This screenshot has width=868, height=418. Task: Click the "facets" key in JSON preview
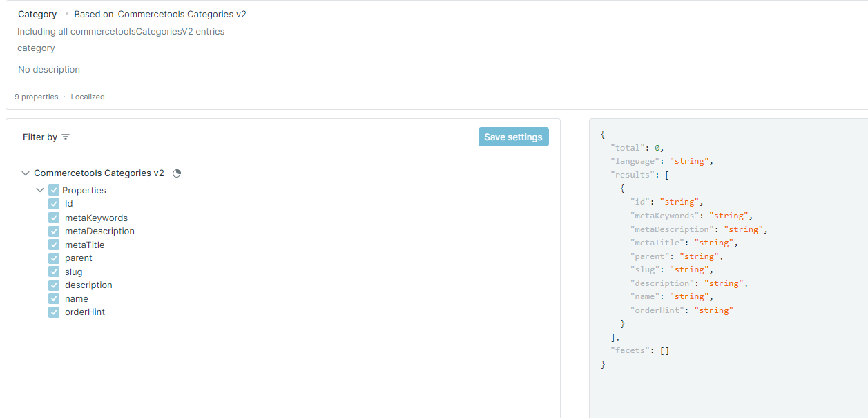coord(630,350)
